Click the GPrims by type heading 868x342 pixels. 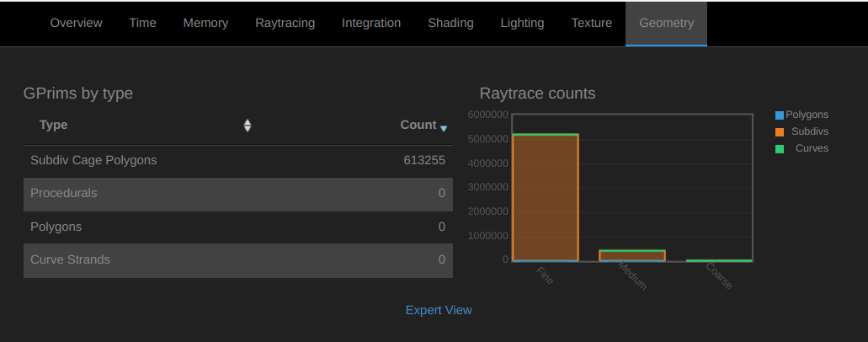pyautogui.click(x=78, y=94)
